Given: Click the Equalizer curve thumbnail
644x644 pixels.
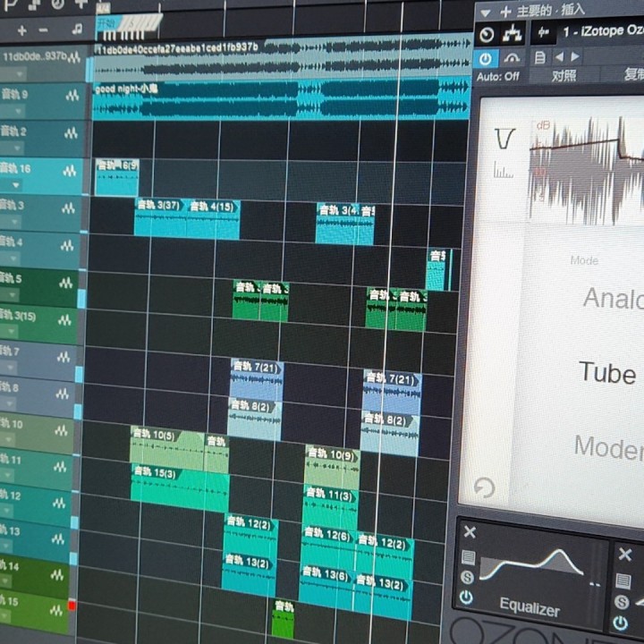Looking at the screenshot, I should pos(531,567).
